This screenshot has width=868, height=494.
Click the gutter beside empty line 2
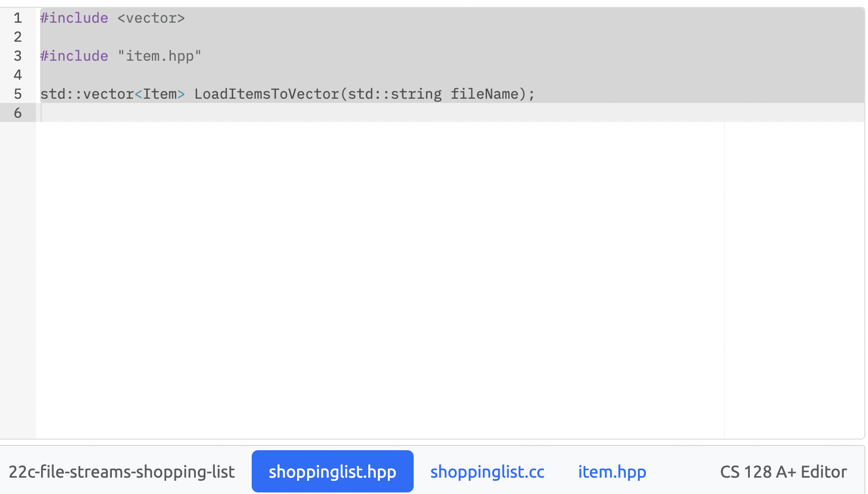tap(17, 37)
